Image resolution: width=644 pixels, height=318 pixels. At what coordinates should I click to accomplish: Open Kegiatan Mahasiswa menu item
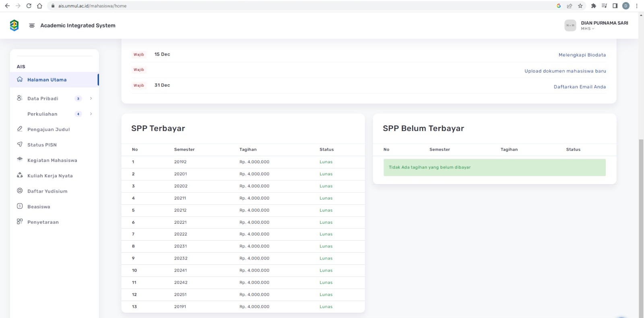[x=52, y=160]
